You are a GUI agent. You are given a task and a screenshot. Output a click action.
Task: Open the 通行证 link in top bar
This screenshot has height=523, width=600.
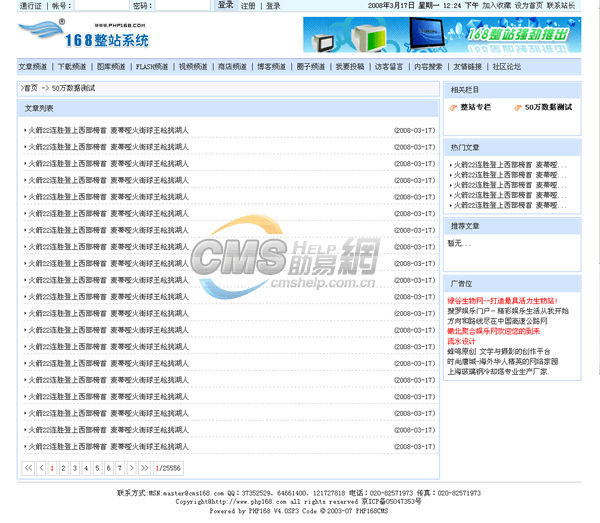pyautogui.click(x=31, y=6)
